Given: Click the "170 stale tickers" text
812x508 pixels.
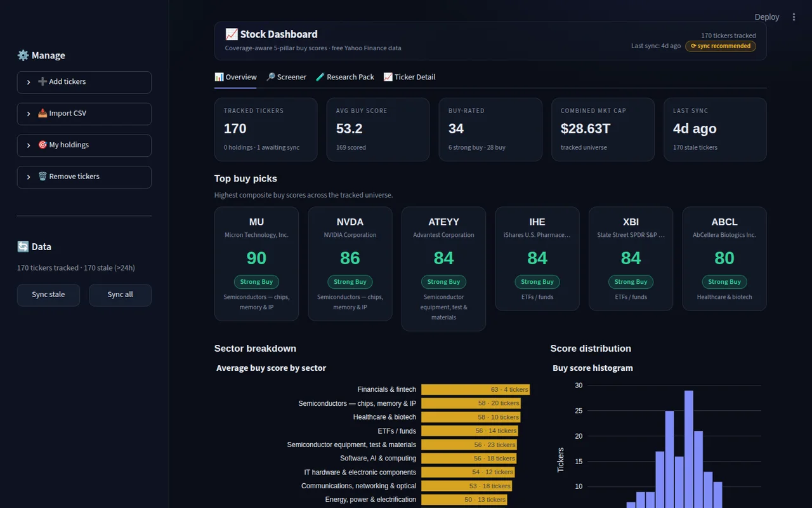Looking at the screenshot, I should click(x=695, y=147).
